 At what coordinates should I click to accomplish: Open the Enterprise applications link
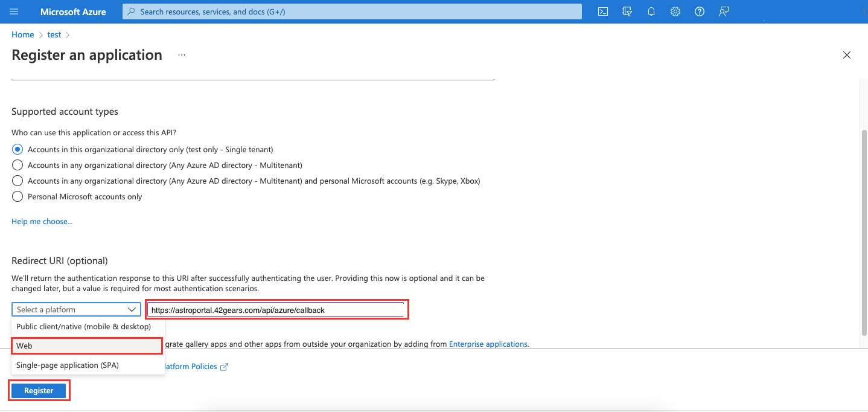click(488, 344)
